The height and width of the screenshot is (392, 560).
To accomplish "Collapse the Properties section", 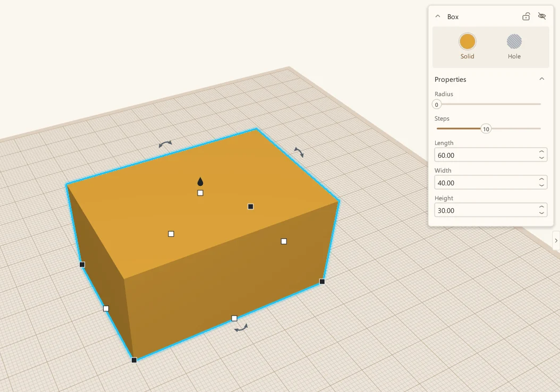I will click(542, 79).
